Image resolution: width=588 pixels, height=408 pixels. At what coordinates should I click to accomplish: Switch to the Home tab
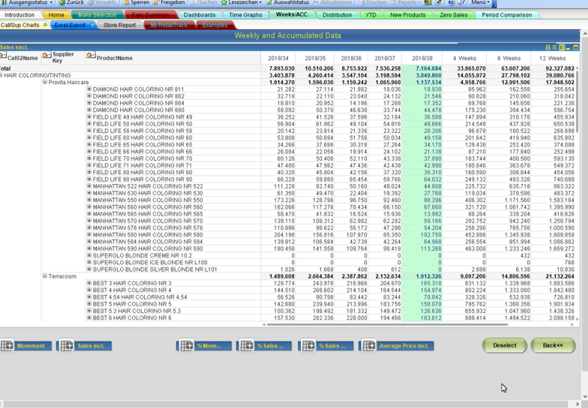pos(56,15)
